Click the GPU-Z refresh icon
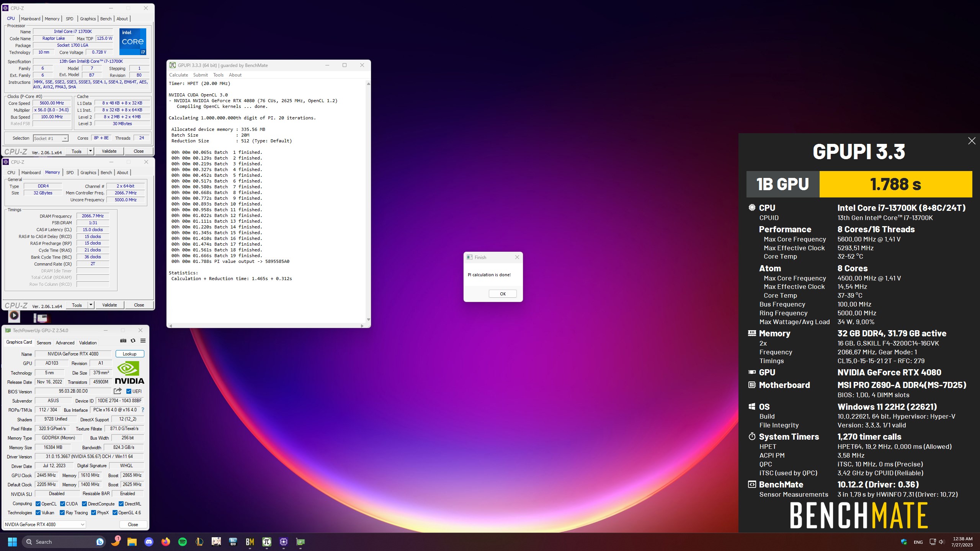Screen dimensions: 980x551 pyautogui.click(x=133, y=341)
